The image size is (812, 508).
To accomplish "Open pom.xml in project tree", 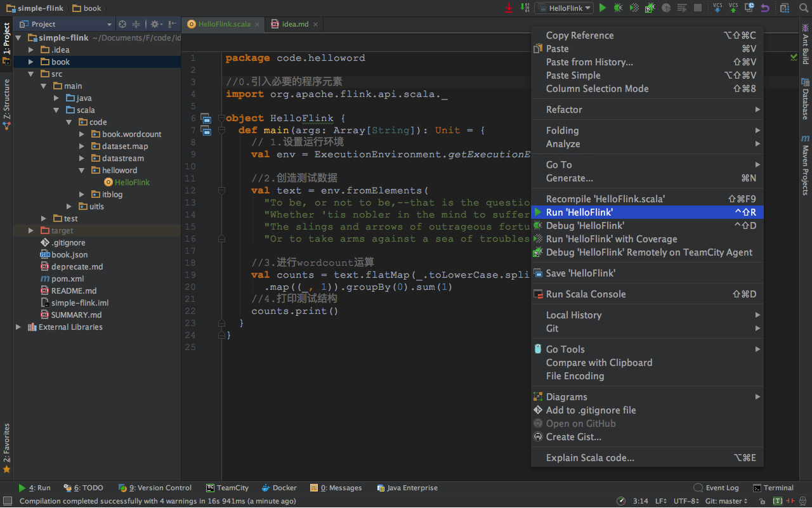I will pos(67,279).
